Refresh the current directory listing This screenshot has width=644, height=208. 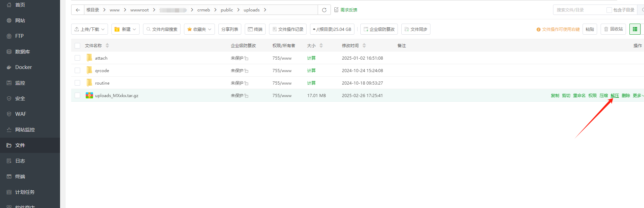tap(324, 10)
